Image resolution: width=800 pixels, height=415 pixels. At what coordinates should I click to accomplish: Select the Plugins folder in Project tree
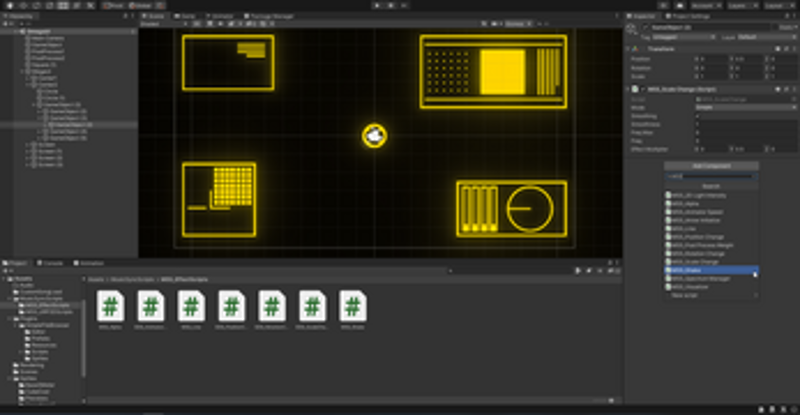(x=25, y=319)
